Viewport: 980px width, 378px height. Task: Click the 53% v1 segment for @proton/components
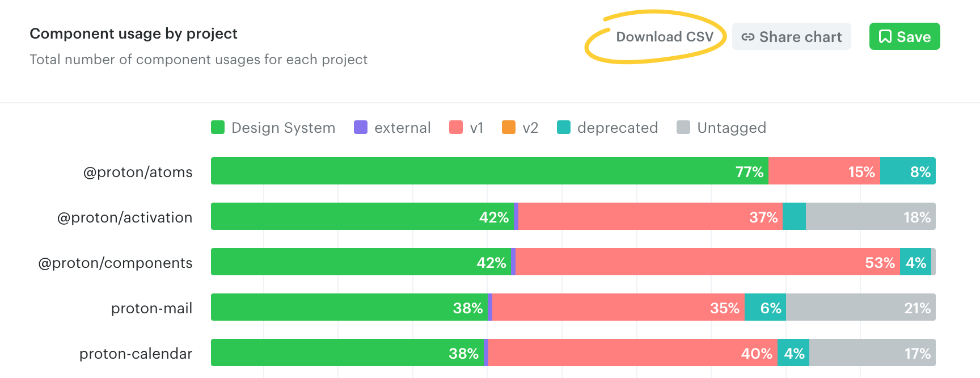(707, 262)
